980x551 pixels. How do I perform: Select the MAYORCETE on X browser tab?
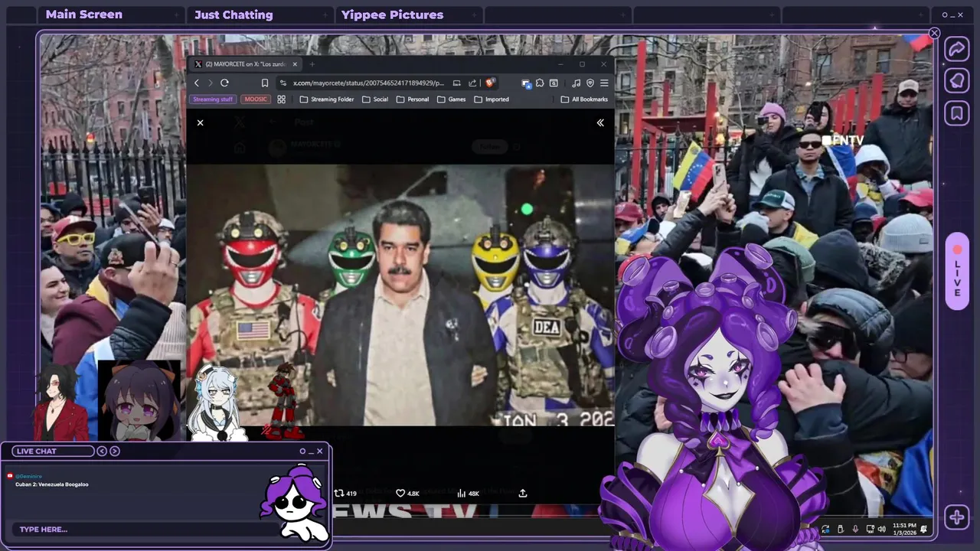coord(245,64)
